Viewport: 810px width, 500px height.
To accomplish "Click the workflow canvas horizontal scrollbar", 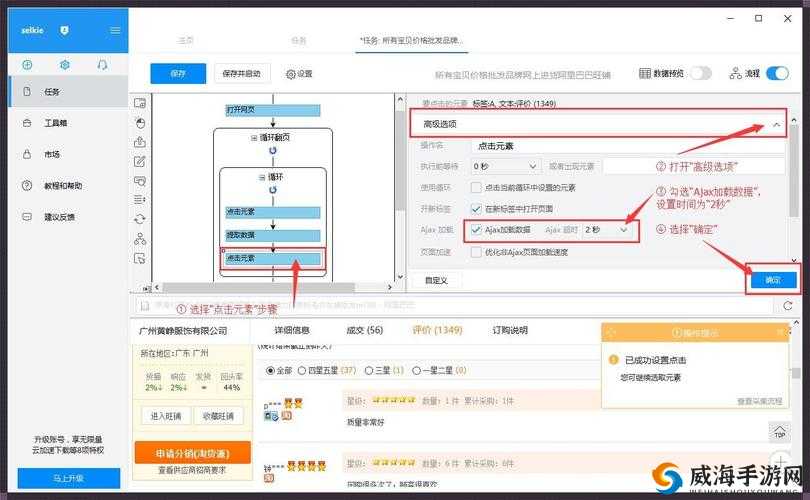I will tap(259, 287).
